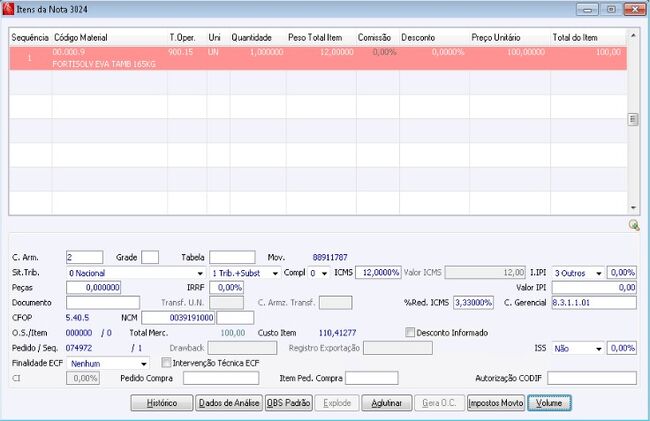650x421 pixels.
Task: Click the Mov. value 88911787
Action: click(330, 257)
